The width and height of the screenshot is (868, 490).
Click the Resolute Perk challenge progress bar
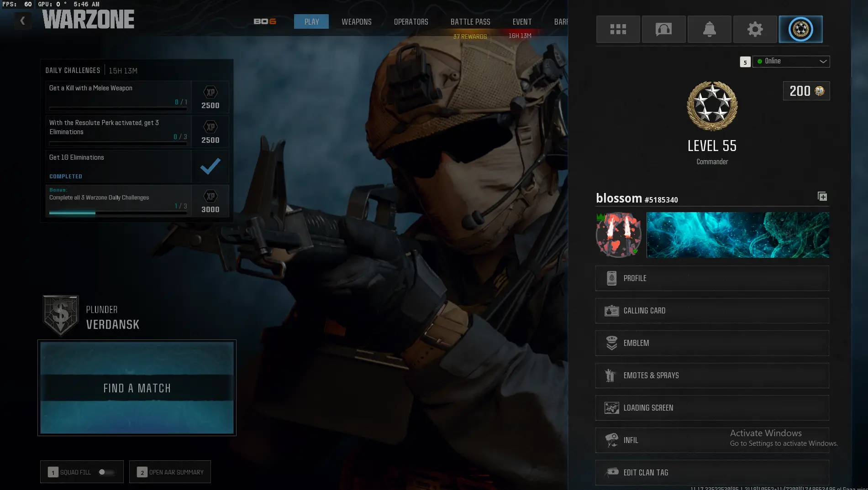[x=118, y=144]
